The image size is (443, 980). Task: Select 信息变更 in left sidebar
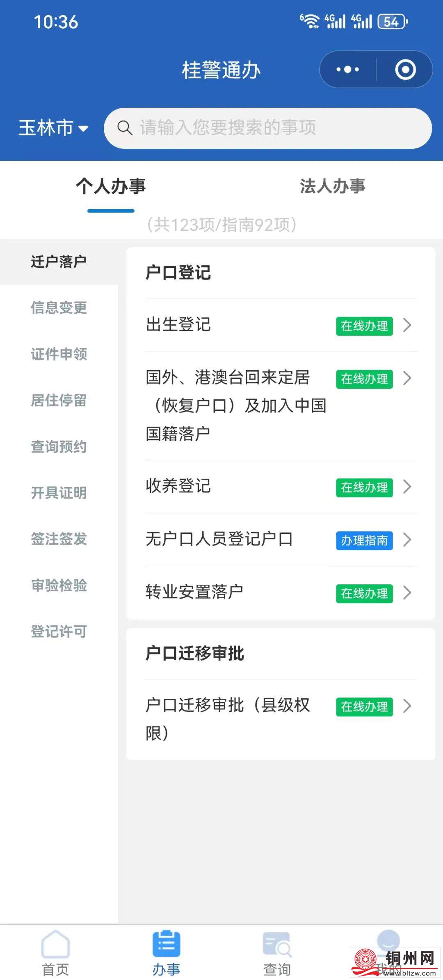[59, 308]
